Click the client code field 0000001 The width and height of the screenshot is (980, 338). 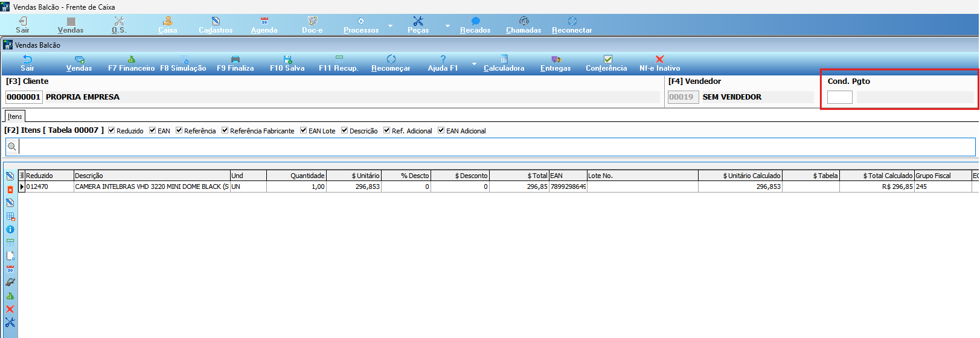pos(24,97)
